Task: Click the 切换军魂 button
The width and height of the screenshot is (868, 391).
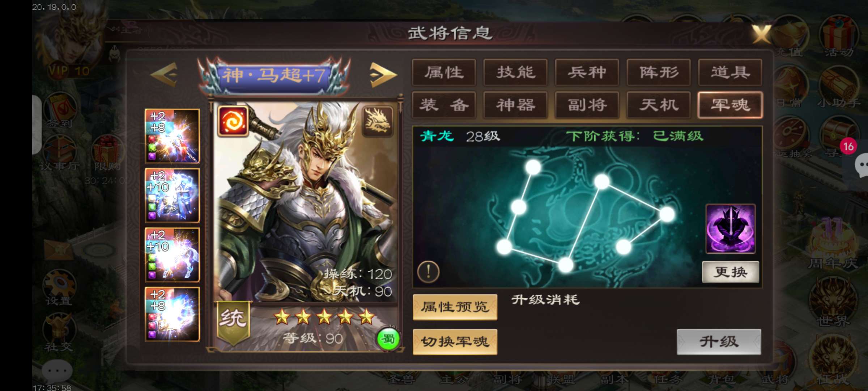Action: pyautogui.click(x=455, y=342)
